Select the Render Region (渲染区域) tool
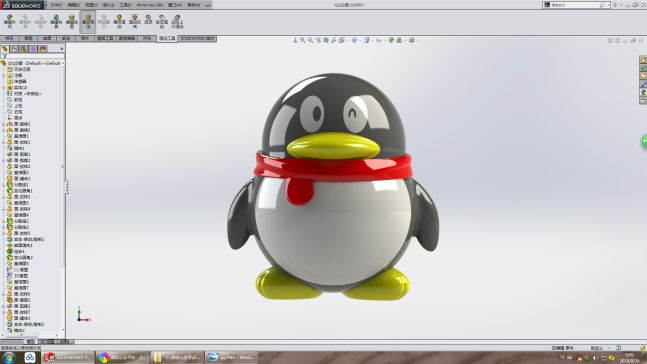647x364 pixels. point(135,21)
